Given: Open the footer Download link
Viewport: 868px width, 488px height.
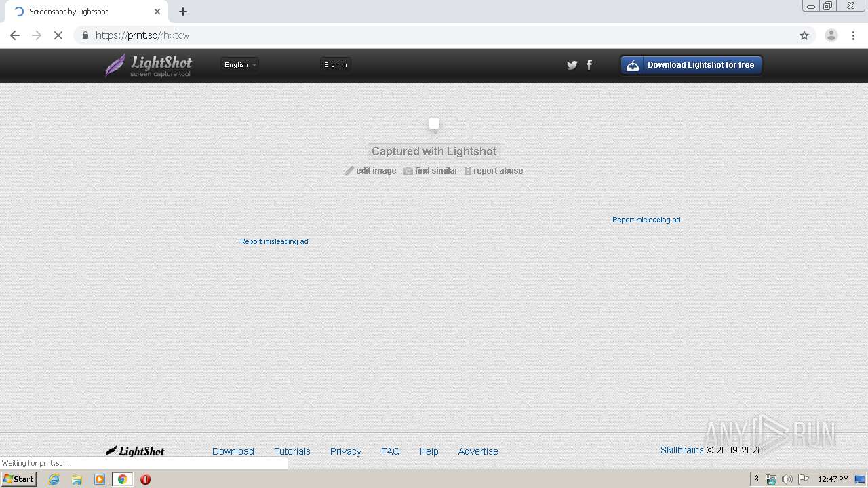Looking at the screenshot, I should coord(233,451).
